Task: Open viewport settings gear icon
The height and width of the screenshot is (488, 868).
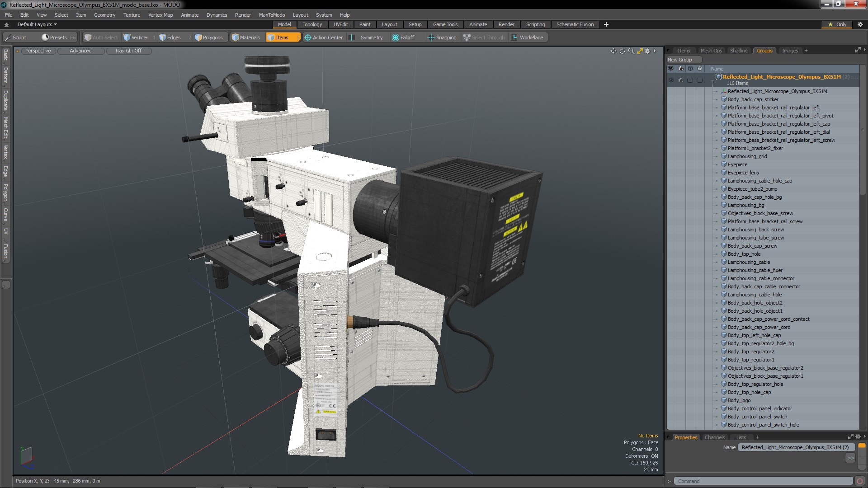Action: click(647, 51)
